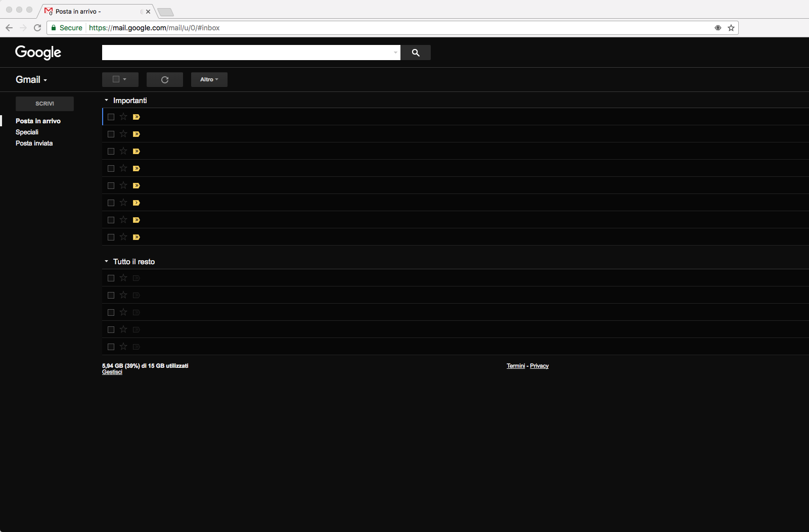
Task: Star the first message under Tutto il resto
Action: click(x=123, y=278)
